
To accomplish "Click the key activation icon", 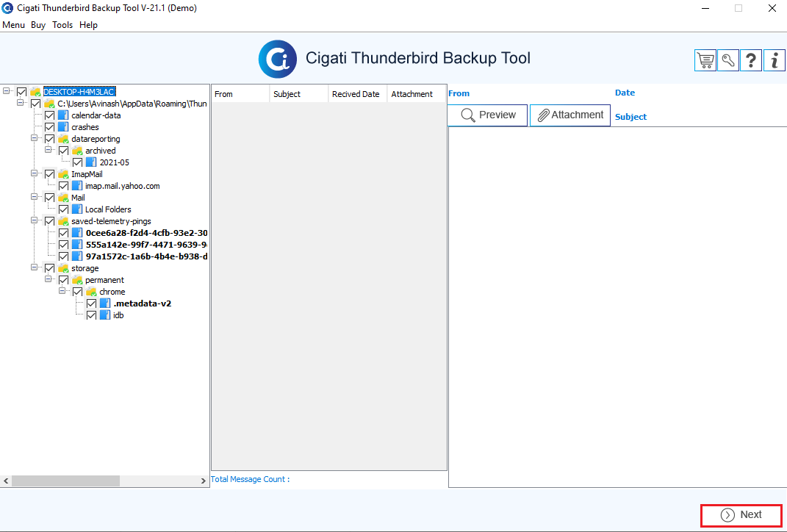I will coord(727,60).
